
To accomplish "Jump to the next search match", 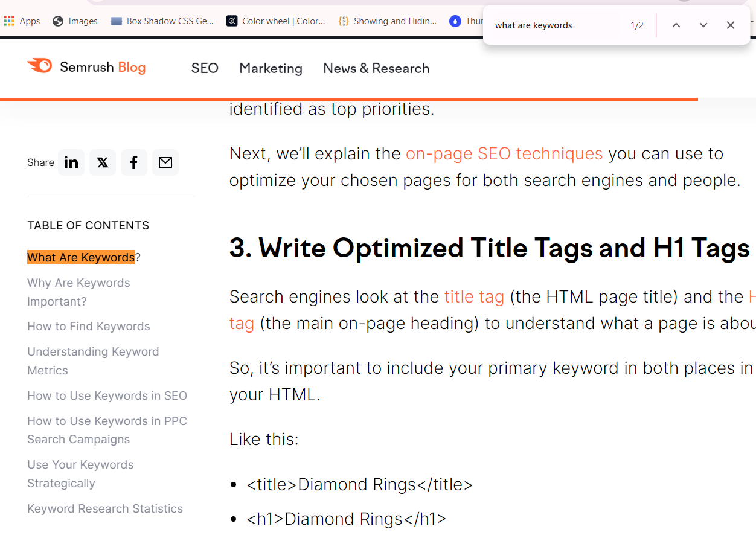I will (703, 25).
